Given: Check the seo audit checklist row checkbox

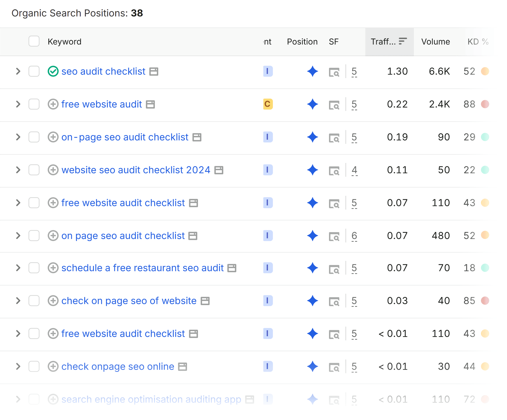Looking at the screenshot, I should (x=34, y=71).
